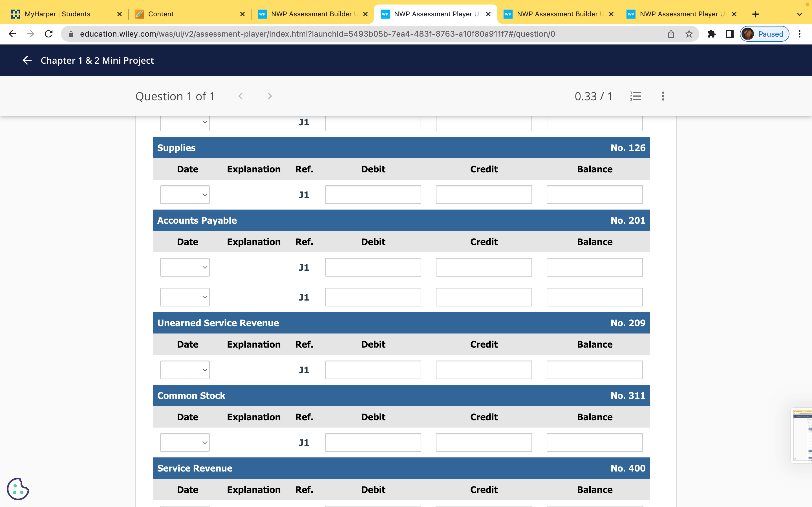Open the Chrome three-dot menu

800,34
